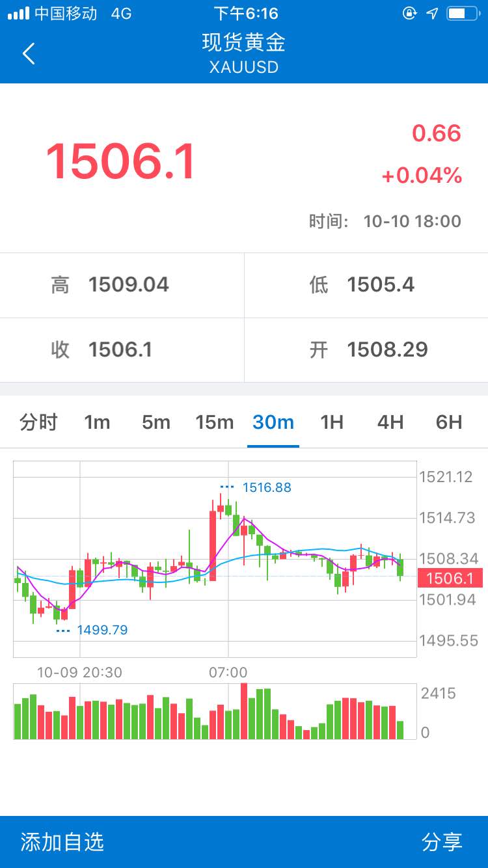Switch to the 5m chart interval
This screenshot has height=868, width=488.
point(156,422)
